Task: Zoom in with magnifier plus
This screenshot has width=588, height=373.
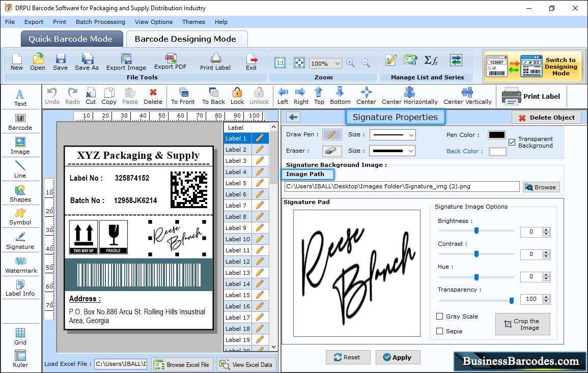Action: (351, 63)
